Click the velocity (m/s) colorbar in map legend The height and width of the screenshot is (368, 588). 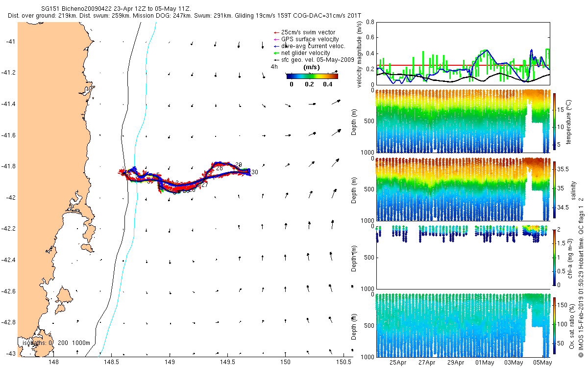[313, 76]
